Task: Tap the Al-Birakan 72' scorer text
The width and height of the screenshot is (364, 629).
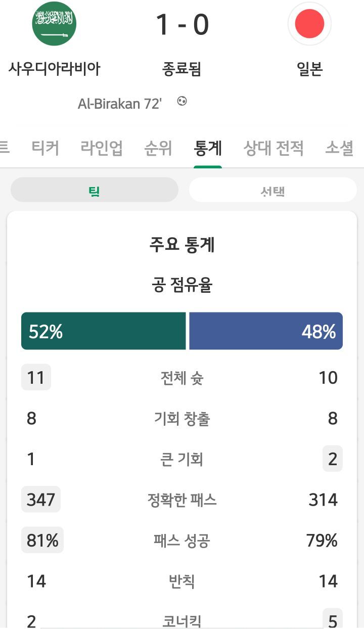Action: tap(120, 104)
